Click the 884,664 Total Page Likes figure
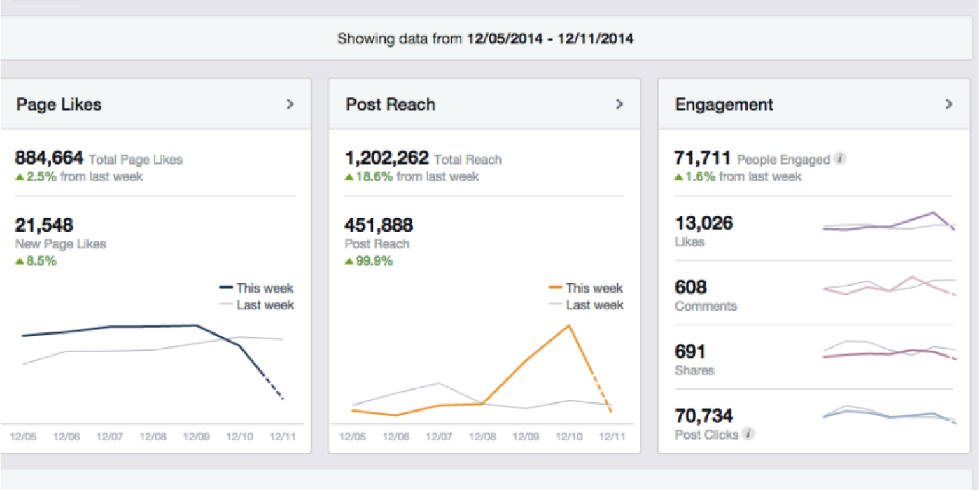Screen dimensions: 980x490 pos(49,158)
